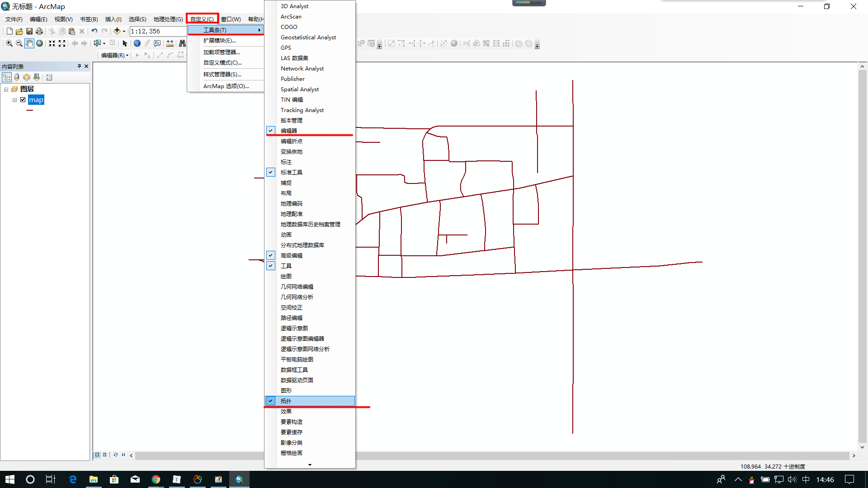Select the Identify tool

click(x=137, y=43)
